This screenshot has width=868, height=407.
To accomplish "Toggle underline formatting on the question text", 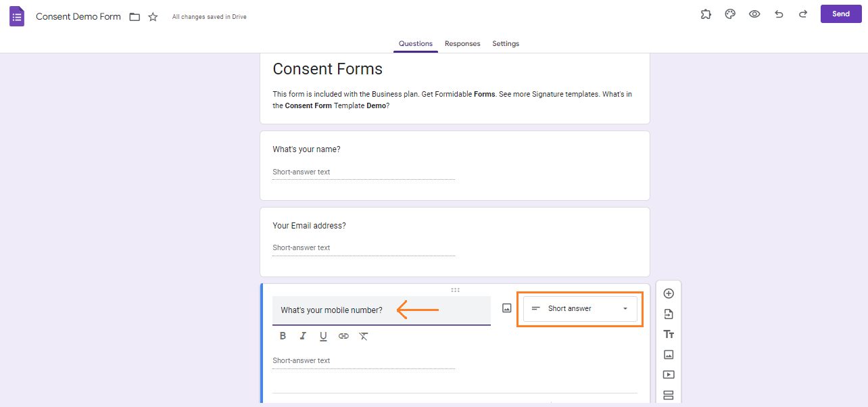I will tap(323, 335).
